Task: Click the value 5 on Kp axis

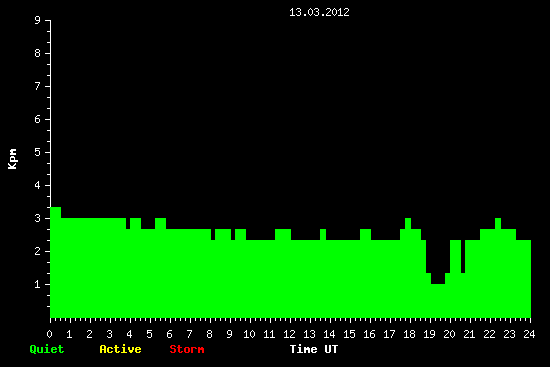Action: pyautogui.click(x=38, y=152)
